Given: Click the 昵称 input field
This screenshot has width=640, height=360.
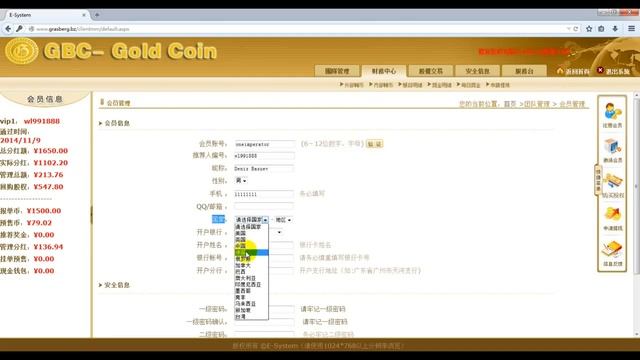Looking at the screenshot, I should click(x=264, y=168).
